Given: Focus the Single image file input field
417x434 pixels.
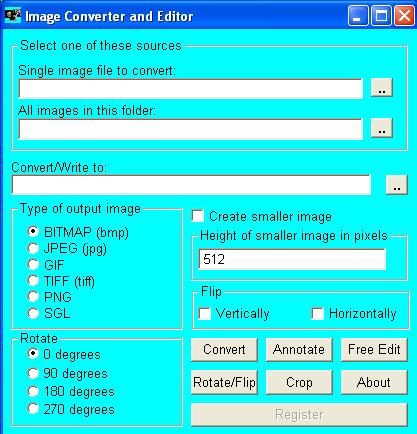Looking at the screenshot, I should tap(190, 89).
